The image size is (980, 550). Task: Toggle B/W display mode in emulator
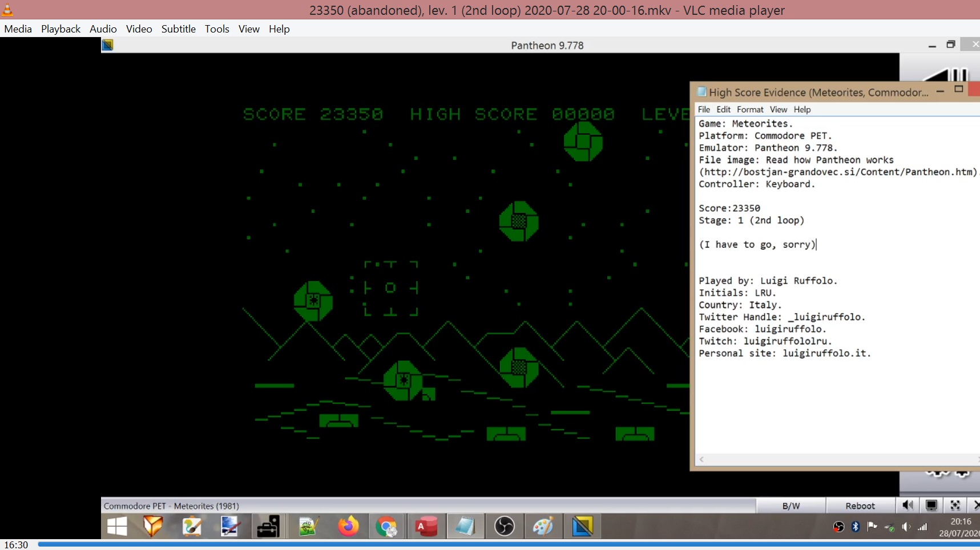(791, 506)
